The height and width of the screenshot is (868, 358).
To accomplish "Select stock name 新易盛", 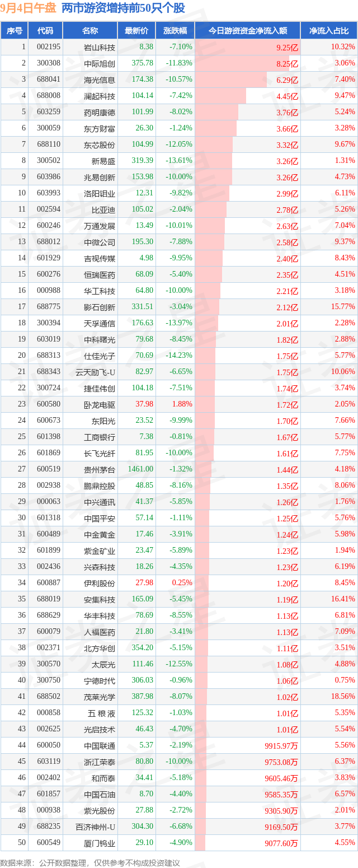I will (103, 161).
